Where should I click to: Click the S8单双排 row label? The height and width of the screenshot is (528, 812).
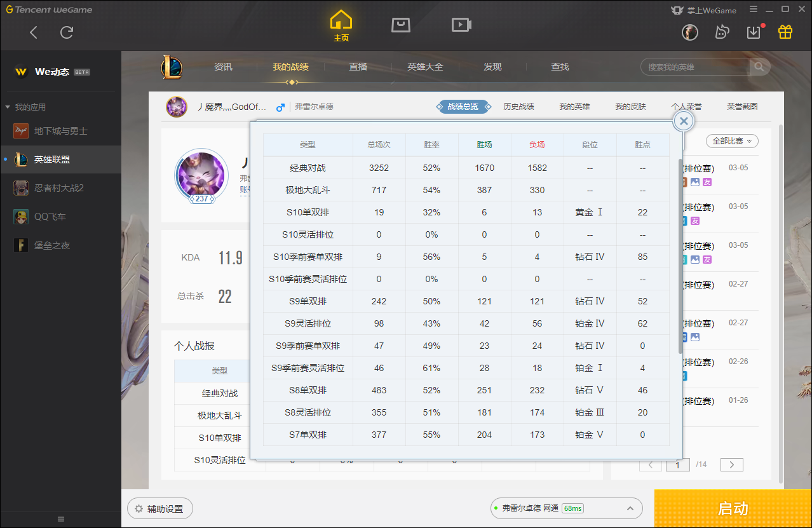(308, 390)
